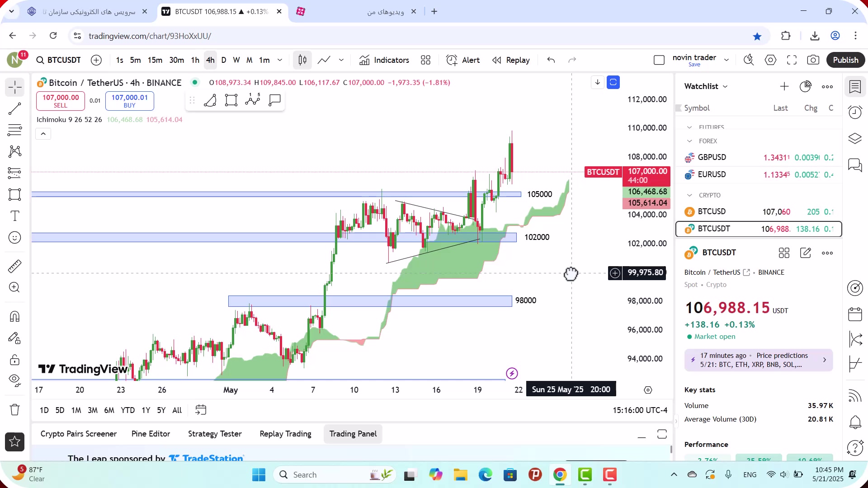
Task: Enter fullscreen mode
Action: (792, 60)
